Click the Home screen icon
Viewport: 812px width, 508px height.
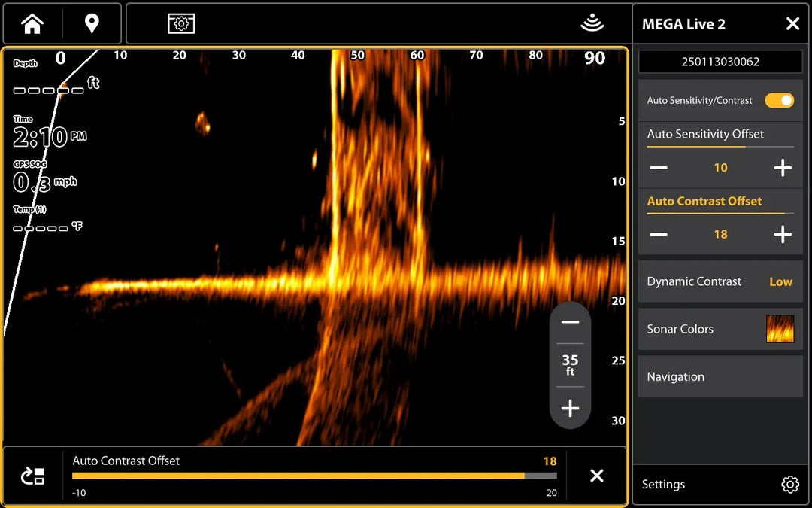point(30,23)
